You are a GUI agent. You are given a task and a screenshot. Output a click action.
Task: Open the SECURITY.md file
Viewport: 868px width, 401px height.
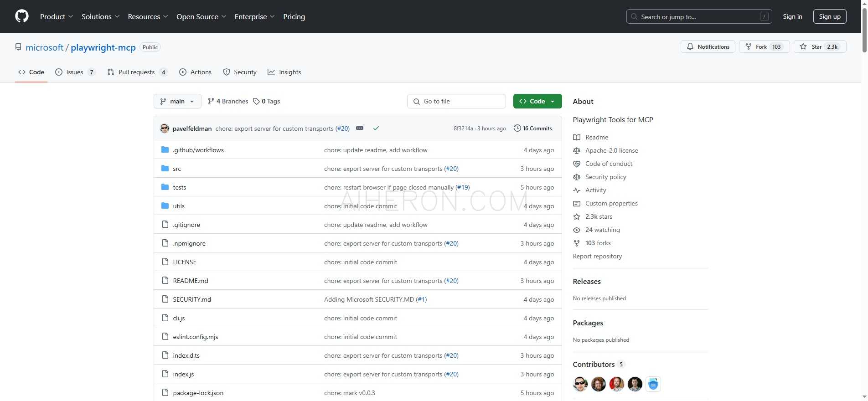[192, 299]
